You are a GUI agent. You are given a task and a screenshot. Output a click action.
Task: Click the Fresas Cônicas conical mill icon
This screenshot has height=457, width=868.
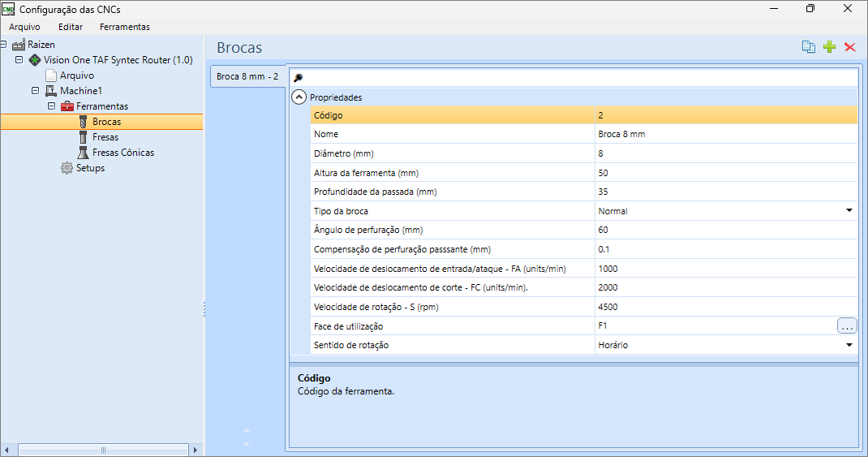[x=83, y=153]
